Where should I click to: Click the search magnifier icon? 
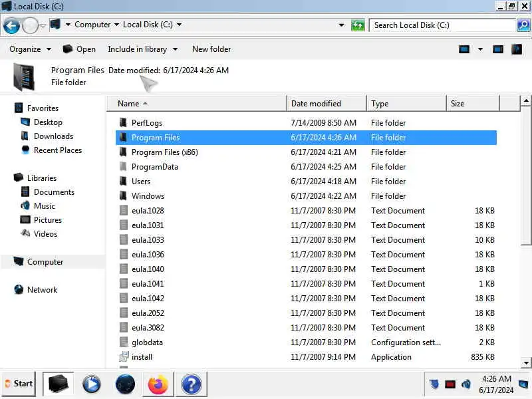click(523, 25)
